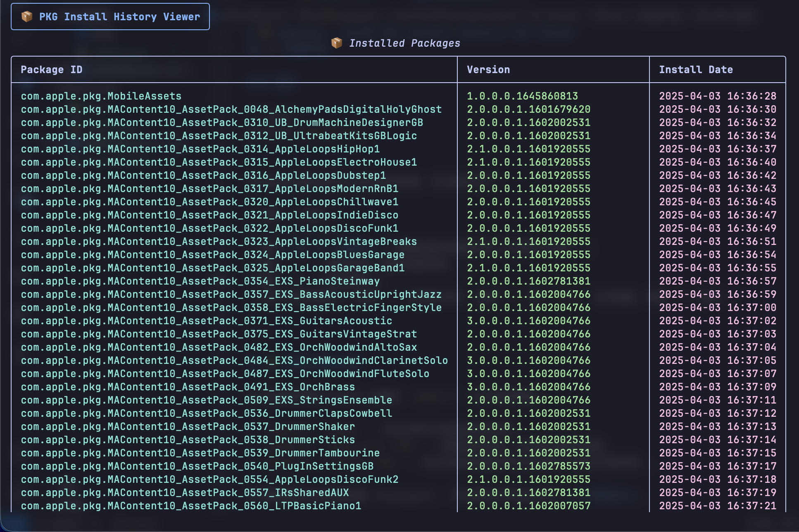This screenshot has width=799, height=532.
Task: Click install date 2025-04-03 16:36:59
Action: tap(718, 294)
